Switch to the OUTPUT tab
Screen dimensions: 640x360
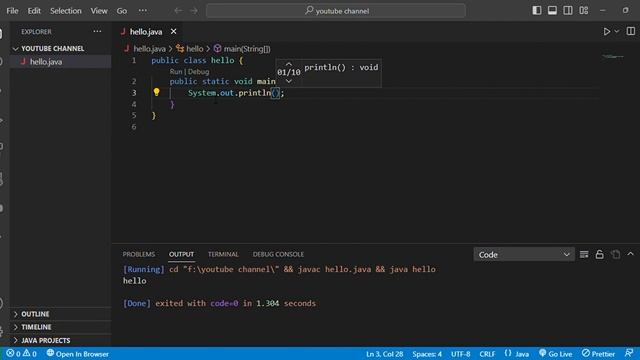tap(181, 254)
